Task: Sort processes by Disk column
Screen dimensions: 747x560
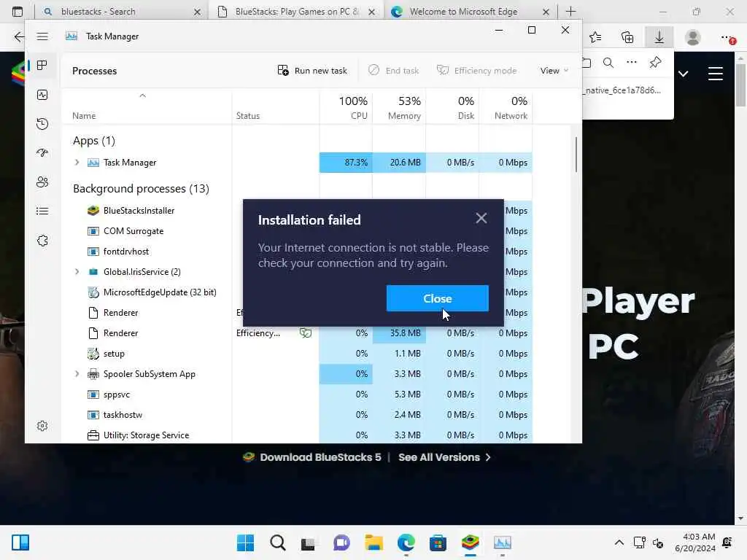Action: pyautogui.click(x=452, y=108)
